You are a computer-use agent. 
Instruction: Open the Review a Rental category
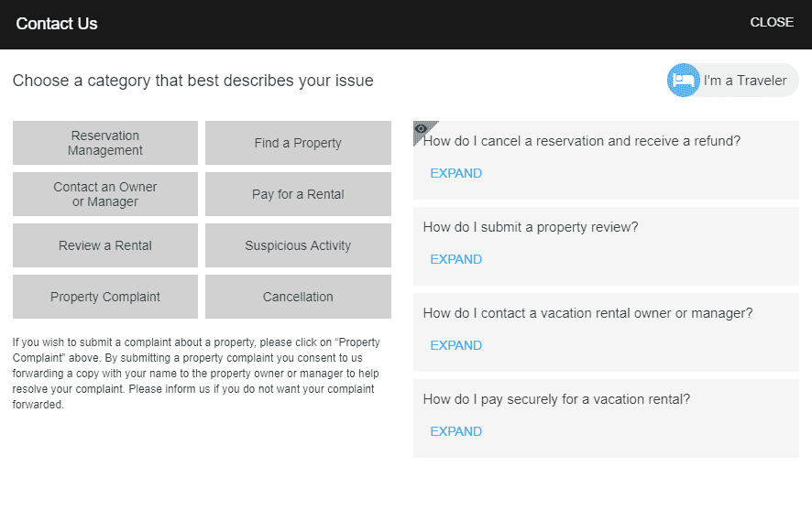coord(105,245)
